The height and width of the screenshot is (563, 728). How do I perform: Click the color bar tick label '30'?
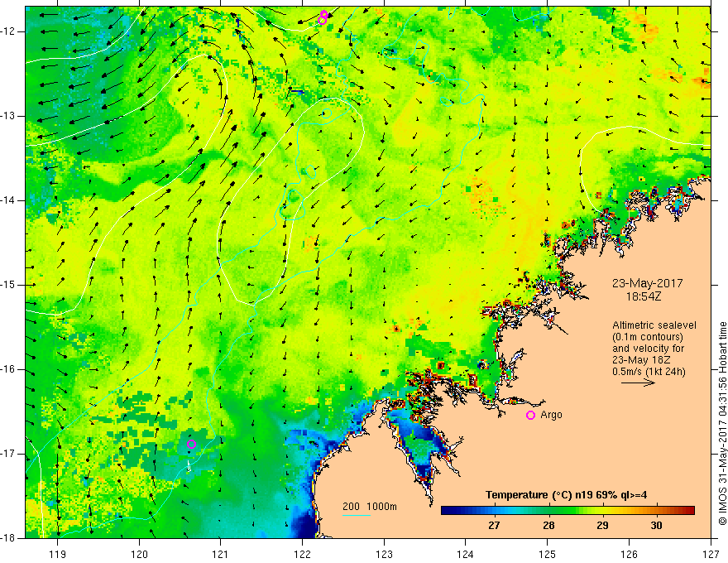click(656, 526)
